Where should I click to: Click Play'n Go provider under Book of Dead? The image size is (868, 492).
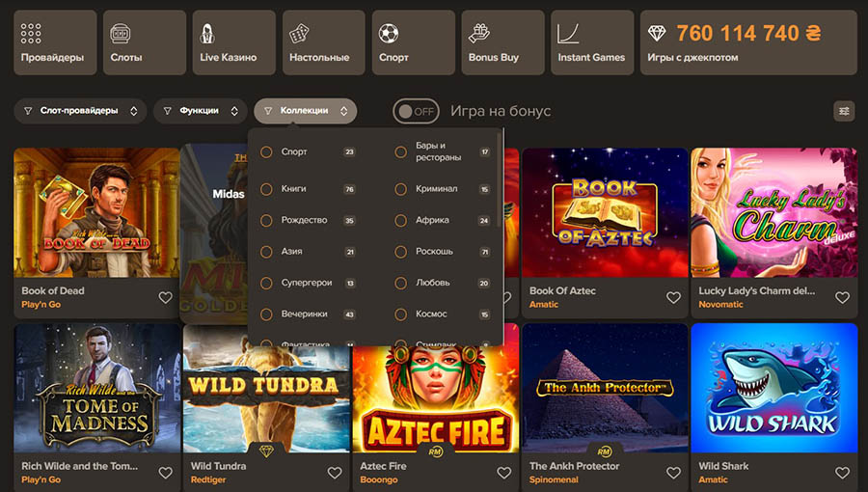41,305
